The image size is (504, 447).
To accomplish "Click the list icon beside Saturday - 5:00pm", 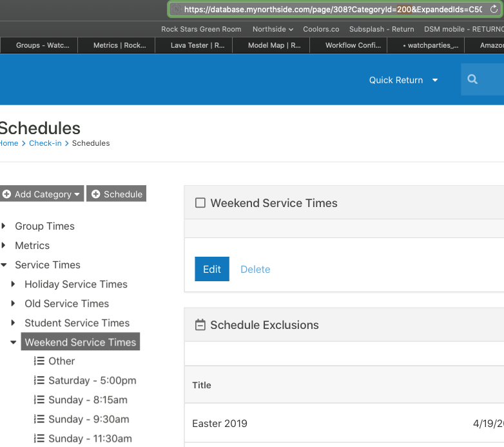I will 39,380.
